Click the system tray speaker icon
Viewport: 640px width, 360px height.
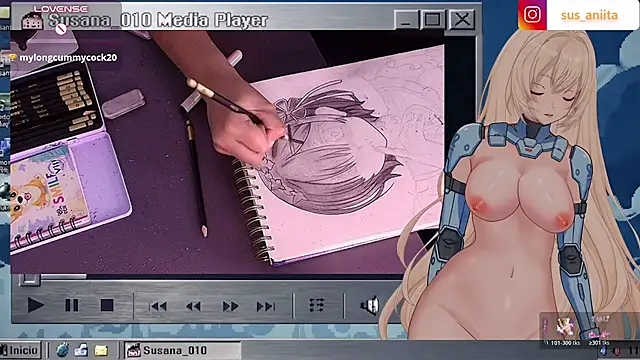tap(617, 351)
